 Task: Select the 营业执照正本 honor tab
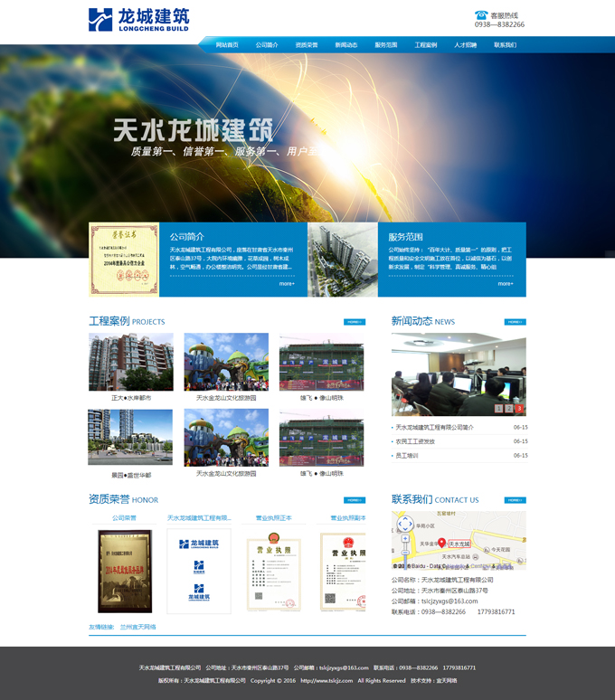click(x=273, y=518)
